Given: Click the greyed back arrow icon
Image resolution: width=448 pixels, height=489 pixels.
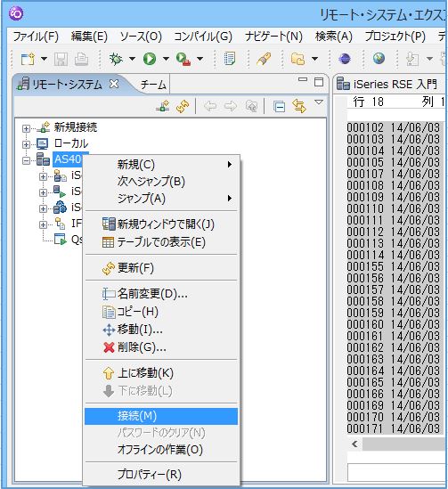Looking at the screenshot, I should 210,107.
